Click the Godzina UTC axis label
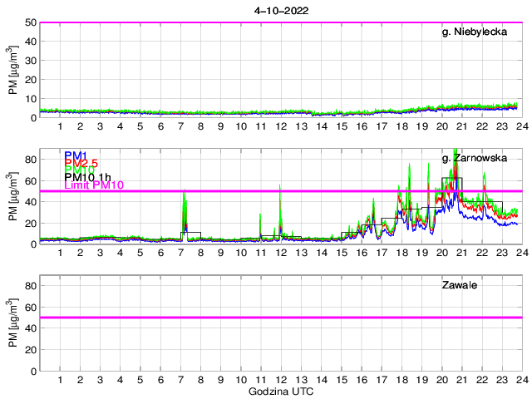The image size is (532, 399). point(281,390)
